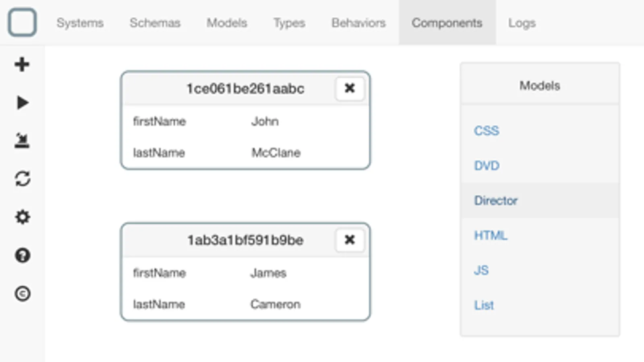This screenshot has height=362, width=644.
Task: Open settings with the gear icon
Action: (22, 217)
